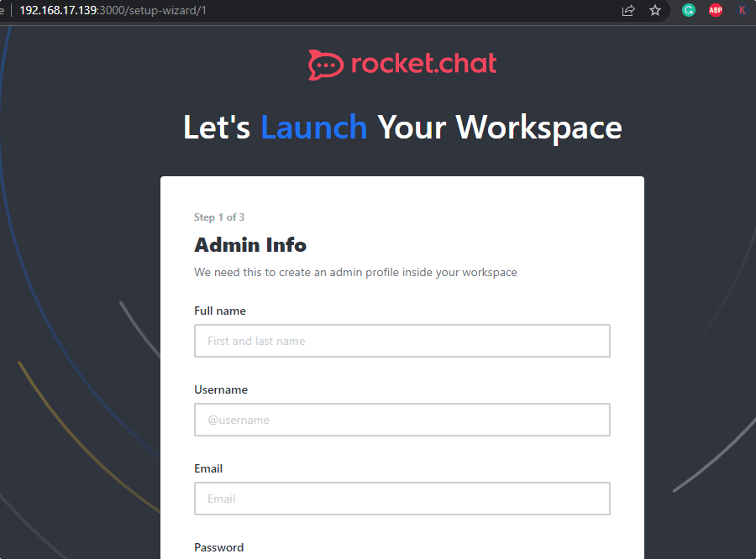
Task: Click the @username placeholder text box
Action: [402, 420]
